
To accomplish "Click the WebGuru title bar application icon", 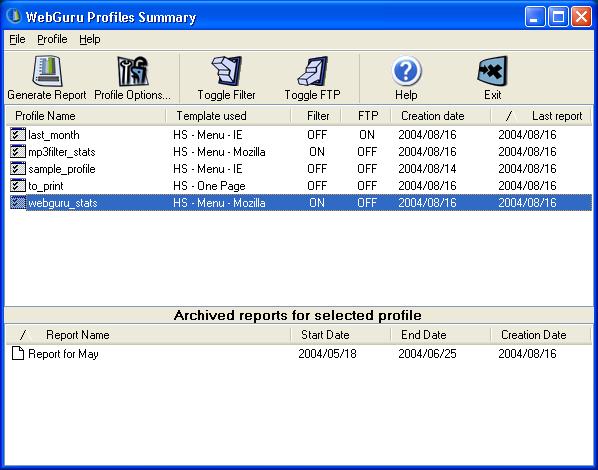I will coord(14,16).
